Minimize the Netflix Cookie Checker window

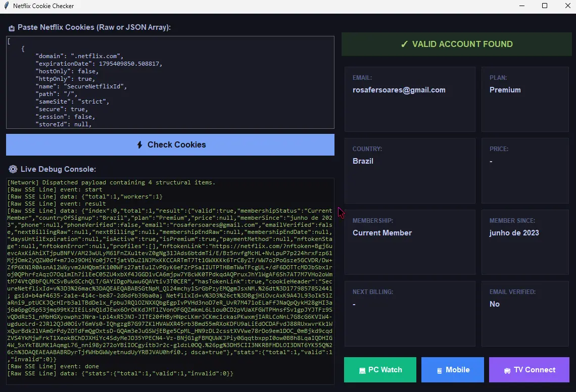[521, 6]
